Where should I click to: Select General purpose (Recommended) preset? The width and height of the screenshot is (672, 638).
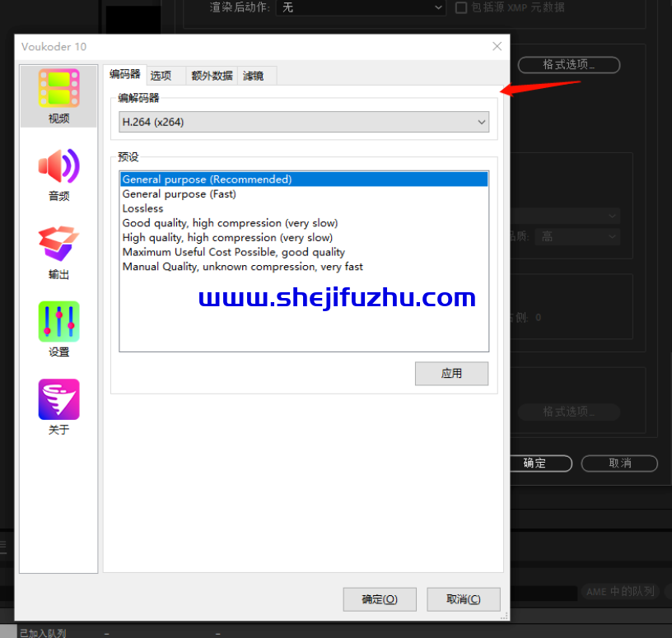pos(304,179)
